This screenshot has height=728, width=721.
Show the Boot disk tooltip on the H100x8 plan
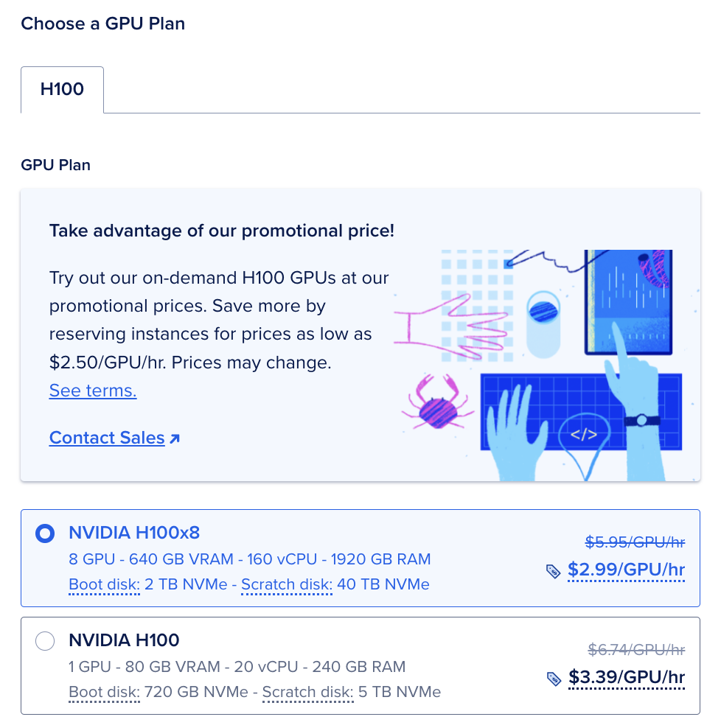click(104, 584)
